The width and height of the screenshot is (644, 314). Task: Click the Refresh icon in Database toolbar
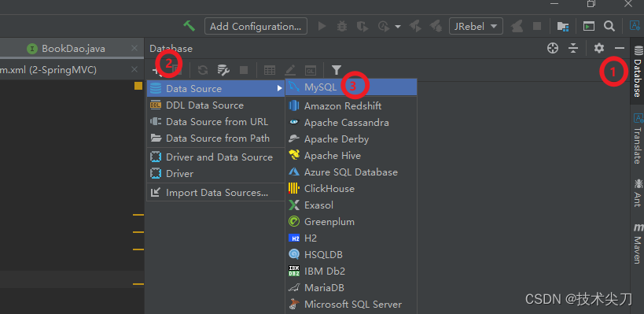tap(203, 70)
